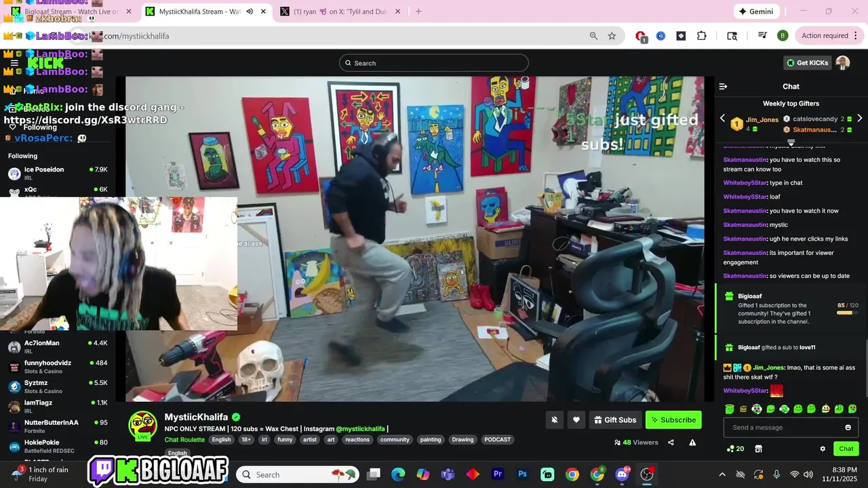
Task: Click the 20 channel points balance
Action: point(735,449)
